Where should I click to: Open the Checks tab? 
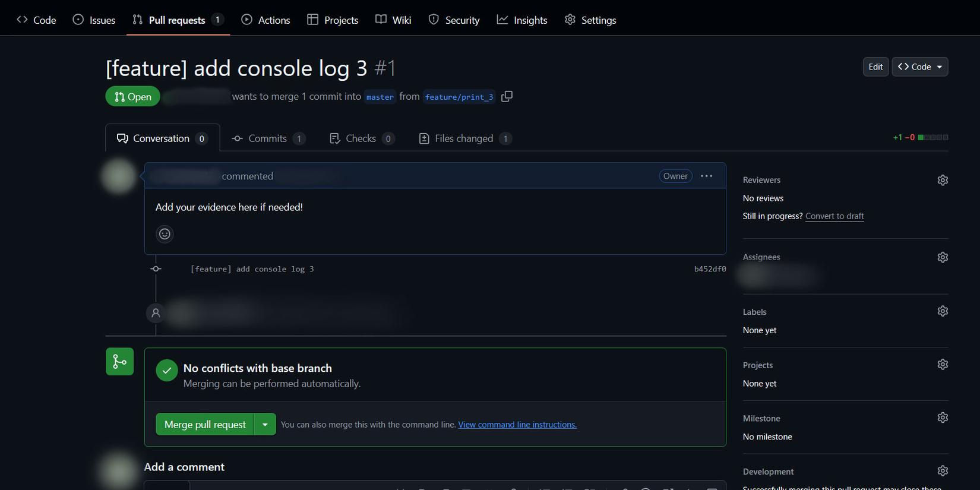[362, 138]
